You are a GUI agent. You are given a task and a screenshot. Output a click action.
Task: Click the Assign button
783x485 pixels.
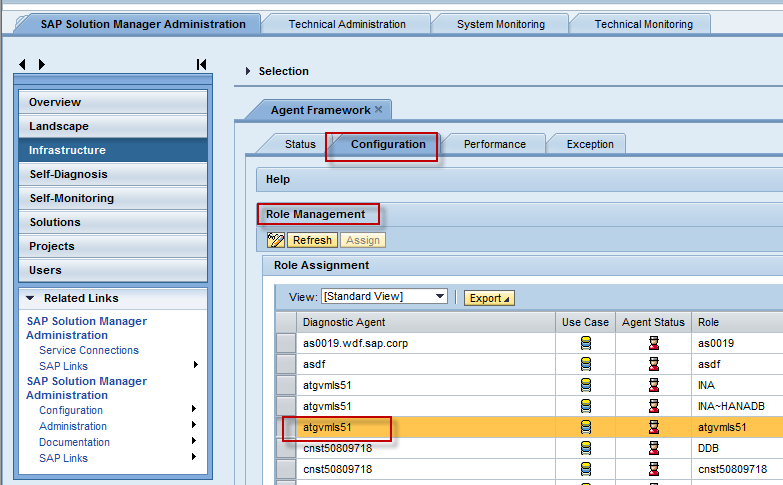[x=363, y=240]
